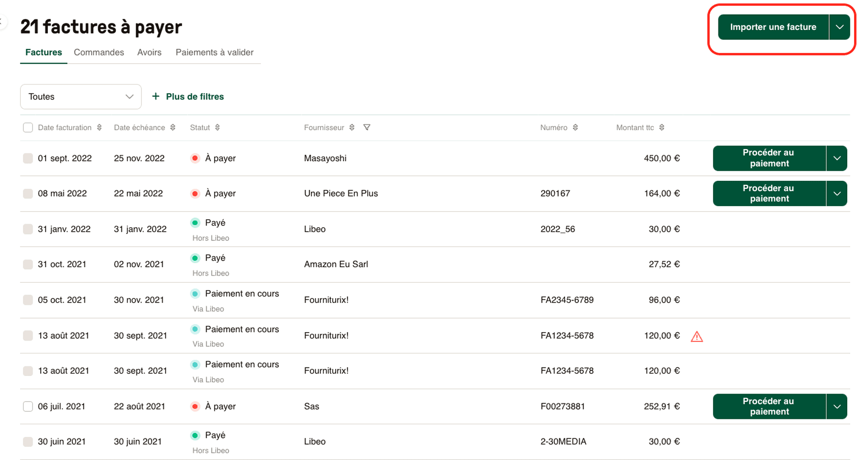Click the warning triangle on the FA1234-5678 invoice
This screenshot has height=460, width=868.
[697, 336]
